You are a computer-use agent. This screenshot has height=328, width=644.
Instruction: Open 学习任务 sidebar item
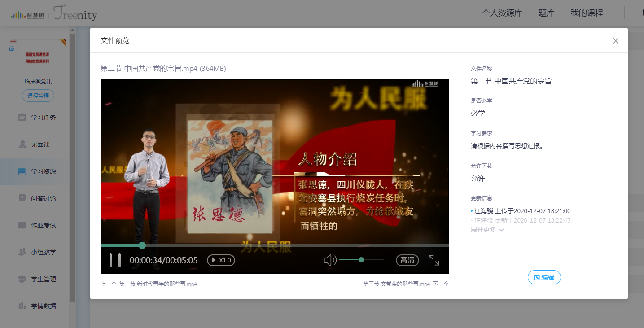[x=35, y=118]
